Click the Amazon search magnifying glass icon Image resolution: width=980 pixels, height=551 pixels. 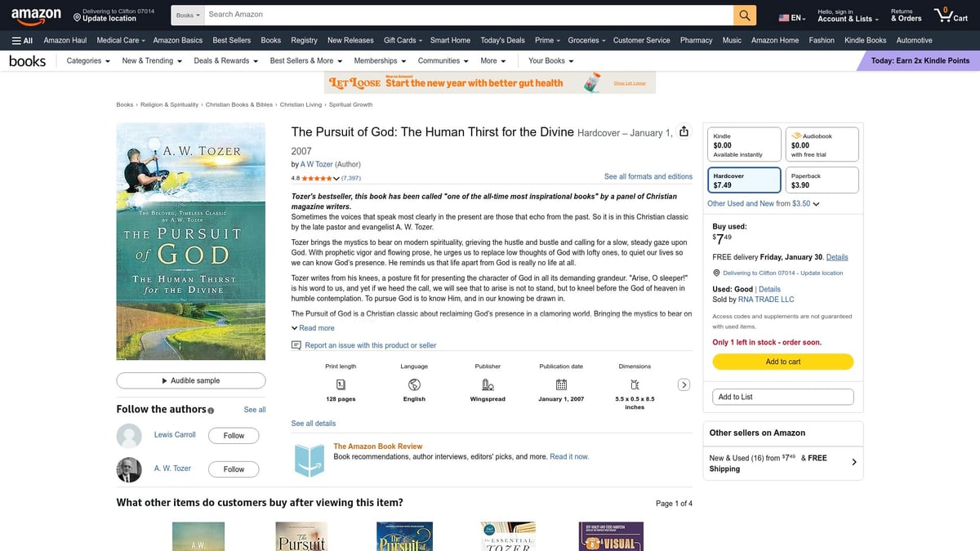click(745, 14)
